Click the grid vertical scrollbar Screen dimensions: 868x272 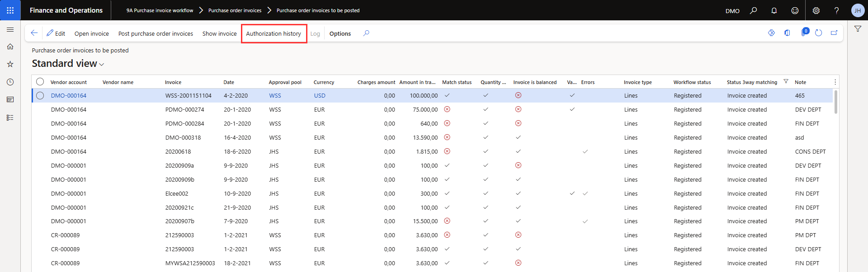coord(836,102)
